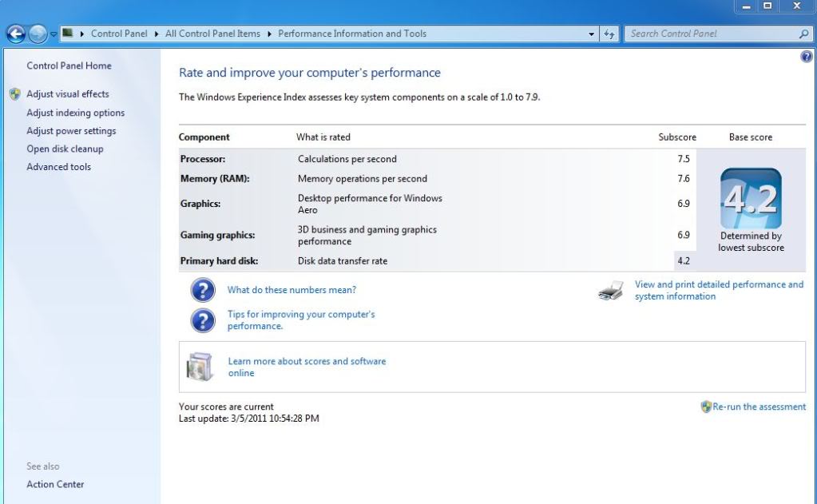Open What do these numbers mean link
The image size is (817, 504).
(x=292, y=290)
